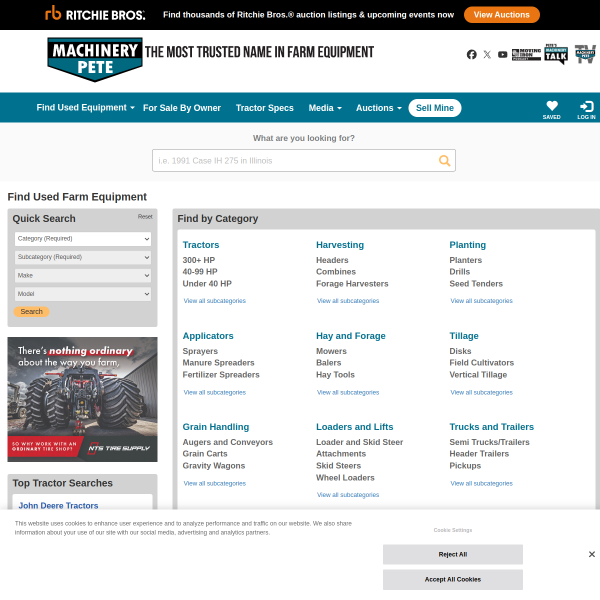Open the Tractors category
The height and width of the screenshot is (600, 600).
tap(201, 245)
